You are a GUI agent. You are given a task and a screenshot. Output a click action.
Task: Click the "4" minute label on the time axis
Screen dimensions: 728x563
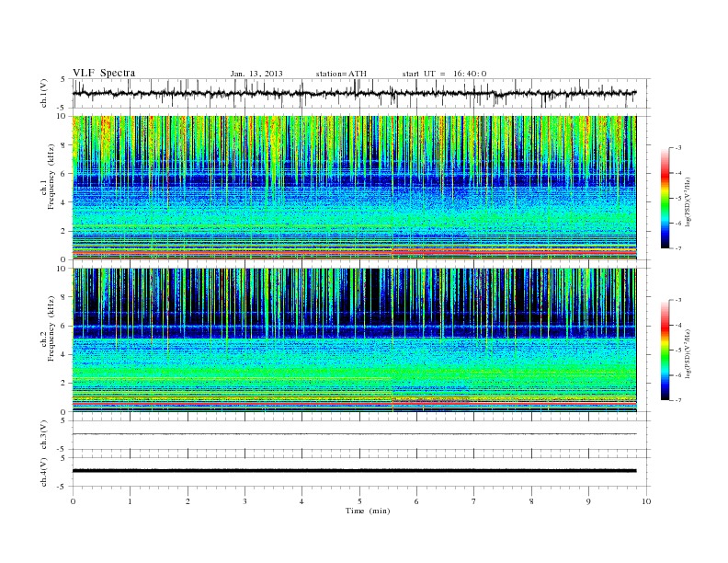(x=301, y=501)
